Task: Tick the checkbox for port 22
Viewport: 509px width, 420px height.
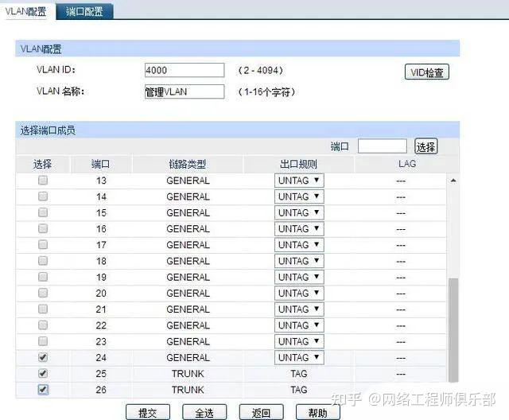Action: click(43, 325)
